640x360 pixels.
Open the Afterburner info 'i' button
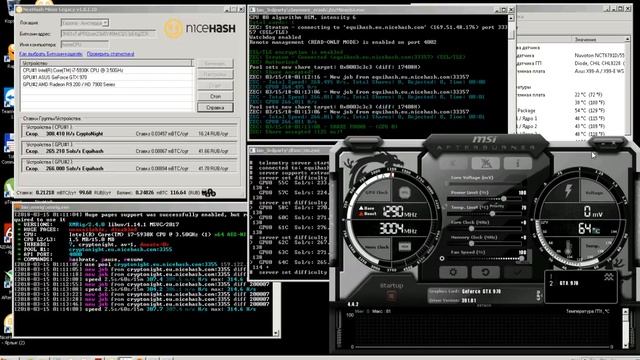[518, 163]
